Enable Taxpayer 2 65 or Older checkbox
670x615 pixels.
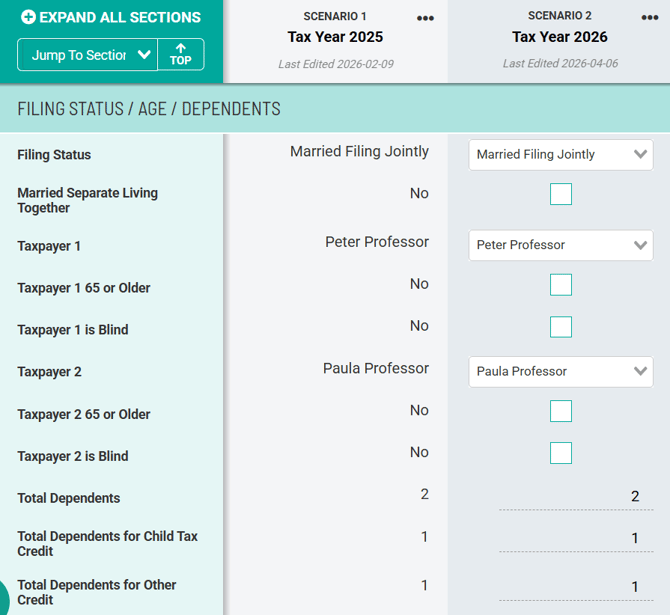point(561,411)
